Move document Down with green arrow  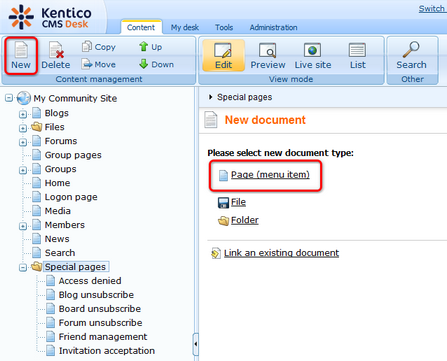tap(157, 64)
